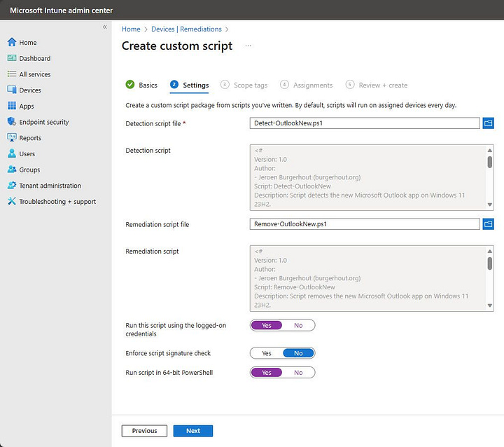Click the Next button
The height and width of the screenshot is (447, 504).
(x=193, y=431)
